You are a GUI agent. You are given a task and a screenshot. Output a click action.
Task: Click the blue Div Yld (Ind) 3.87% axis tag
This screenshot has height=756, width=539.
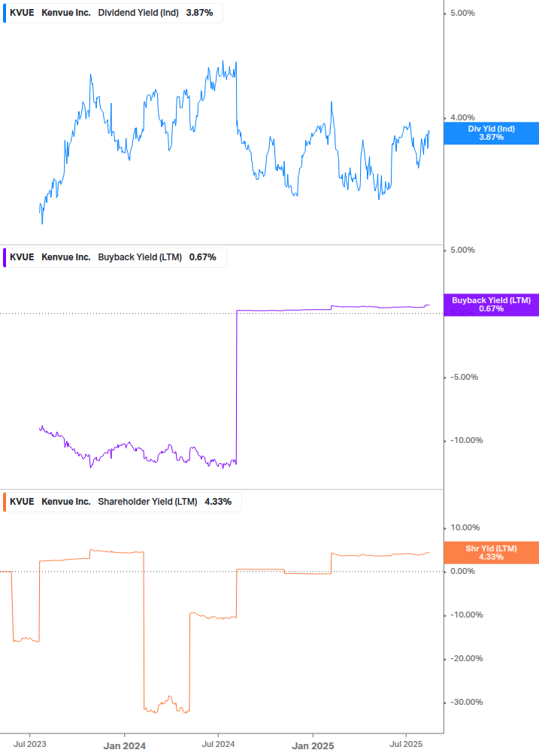tap(492, 133)
